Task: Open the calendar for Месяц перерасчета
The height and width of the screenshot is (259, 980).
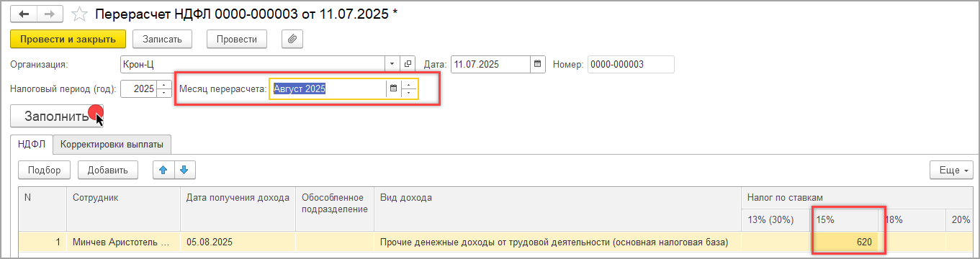Action: pos(393,89)
